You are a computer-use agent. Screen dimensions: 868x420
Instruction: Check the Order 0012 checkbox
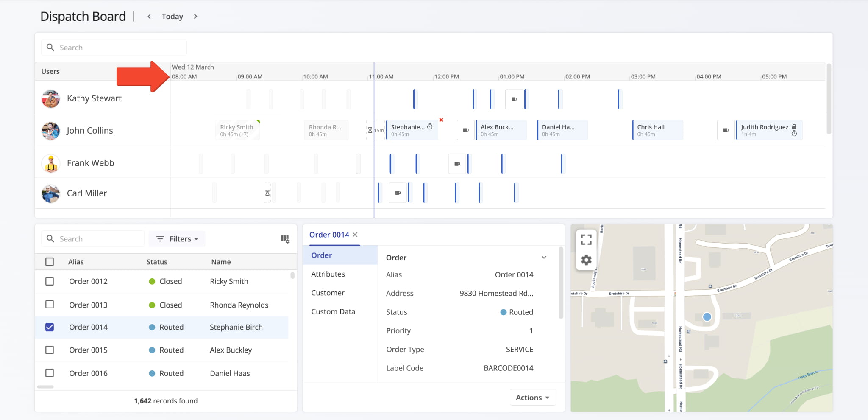click(x=50, y=281)
